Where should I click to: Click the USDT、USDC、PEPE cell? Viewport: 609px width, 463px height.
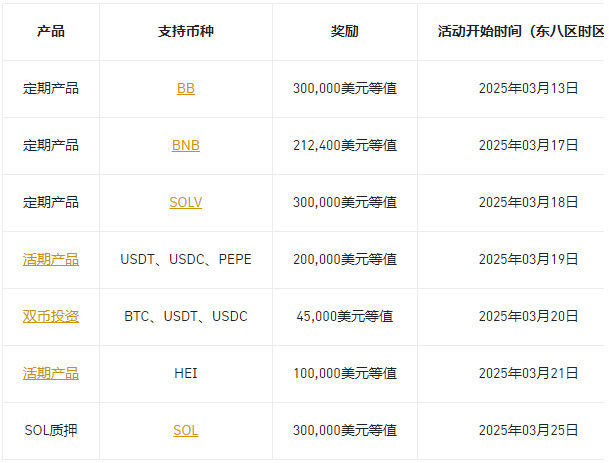[186, 259]
